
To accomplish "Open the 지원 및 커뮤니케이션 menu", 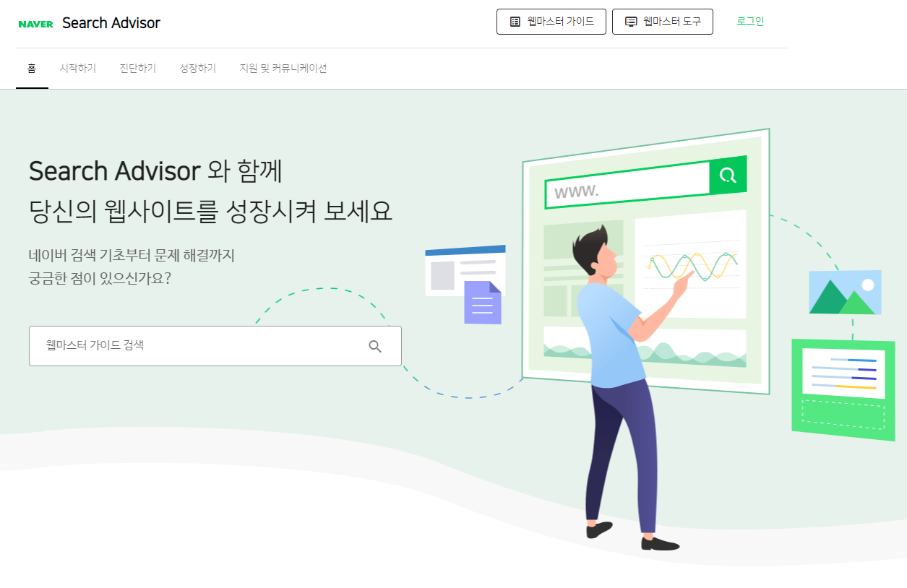I will (283, 69).
